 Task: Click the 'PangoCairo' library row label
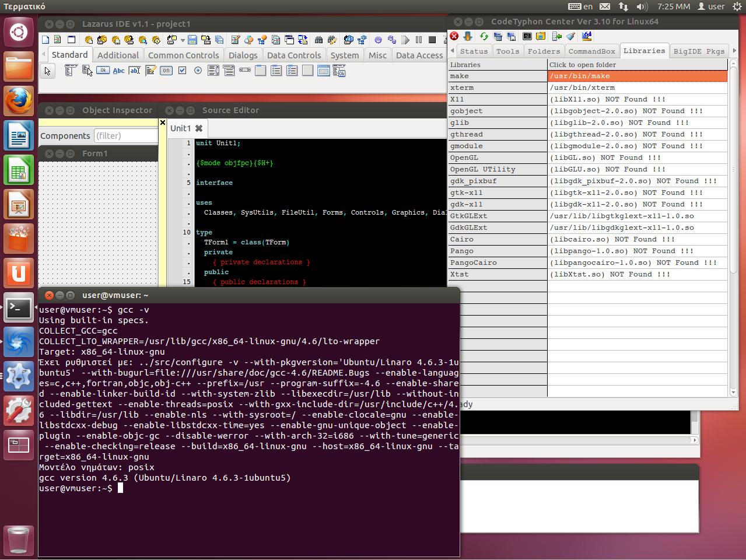tap(498, 262)
